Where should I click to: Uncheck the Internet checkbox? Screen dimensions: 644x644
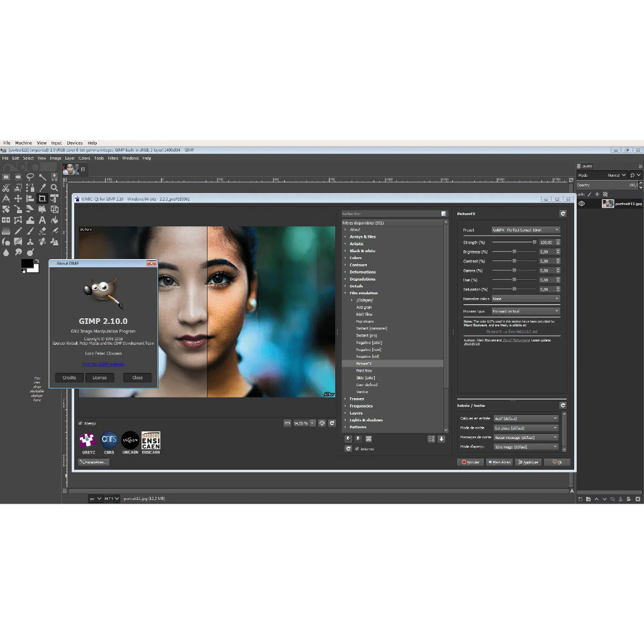coord(357,449)
